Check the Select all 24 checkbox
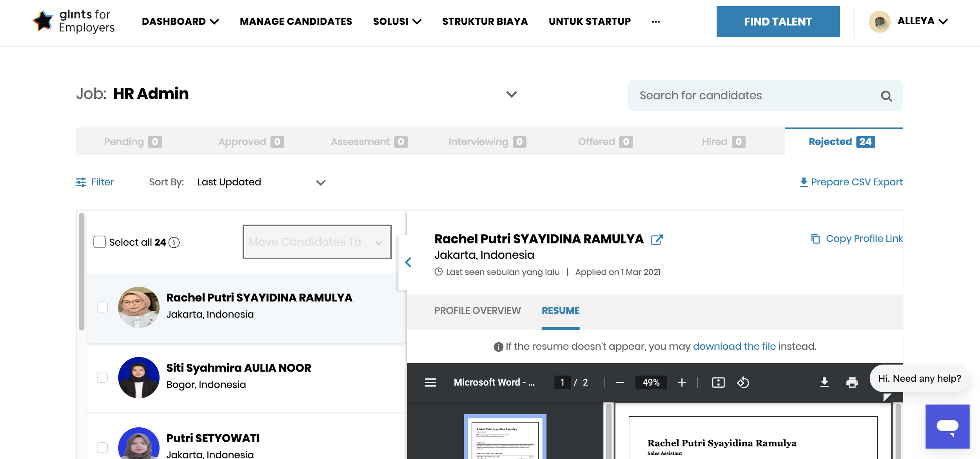980x459 pixels. [x=100, y=242]
